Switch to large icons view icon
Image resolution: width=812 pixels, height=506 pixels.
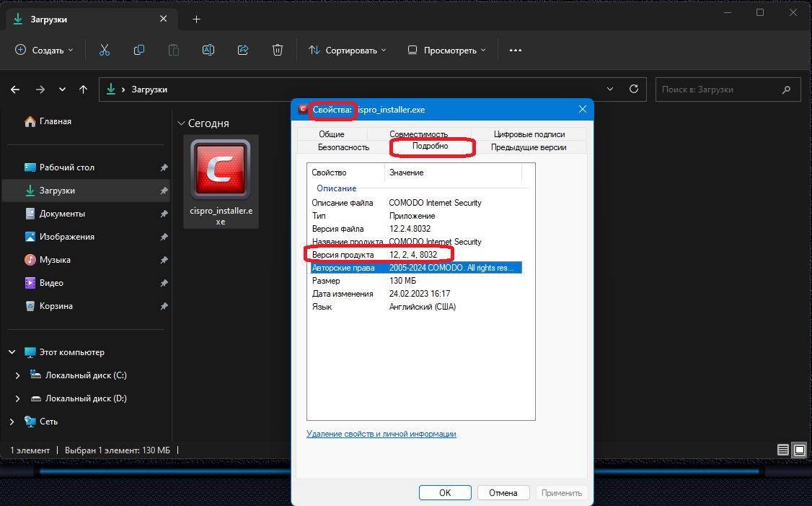[x=800, y=450]
